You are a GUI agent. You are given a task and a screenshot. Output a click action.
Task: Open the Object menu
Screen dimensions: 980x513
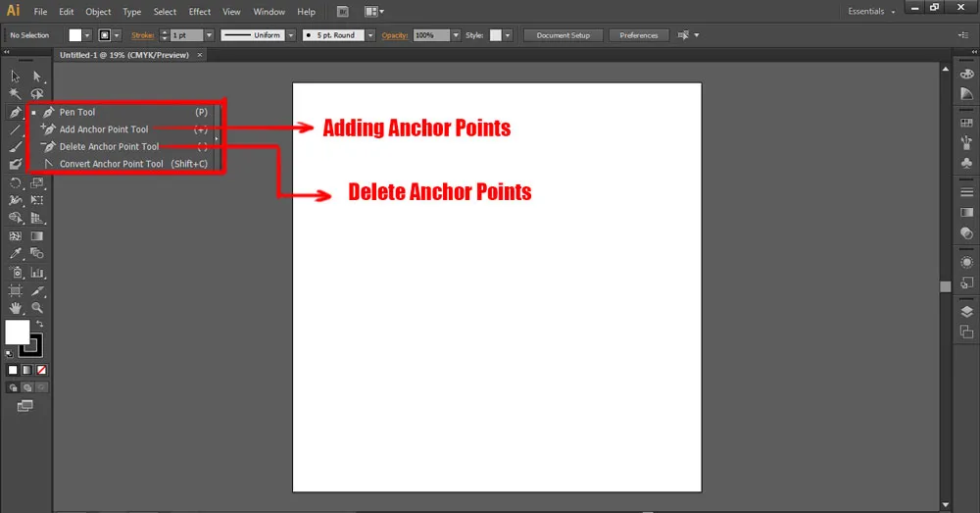point(98,12)
